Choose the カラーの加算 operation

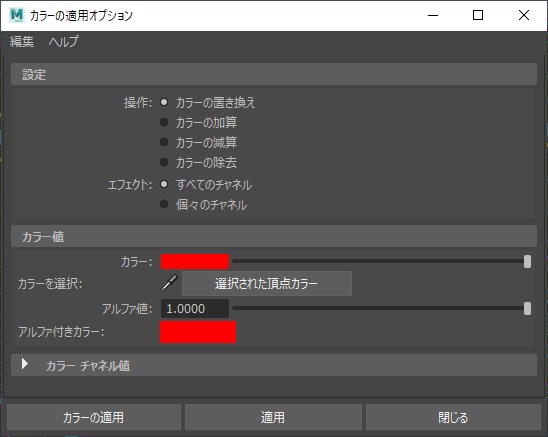[164, 122]
